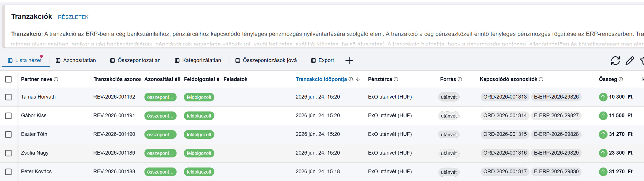
Task: Click the ORD-2026-001314 identifier chip
Action: (x=505, y=115)
